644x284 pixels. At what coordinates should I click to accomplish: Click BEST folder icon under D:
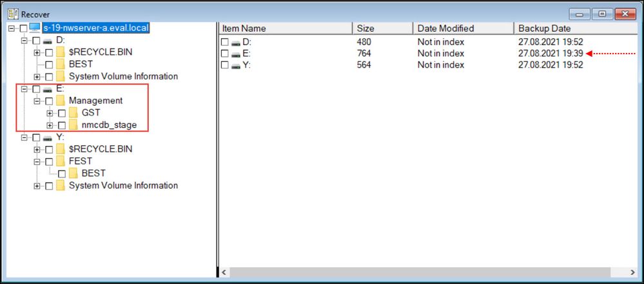pos(61,64)
